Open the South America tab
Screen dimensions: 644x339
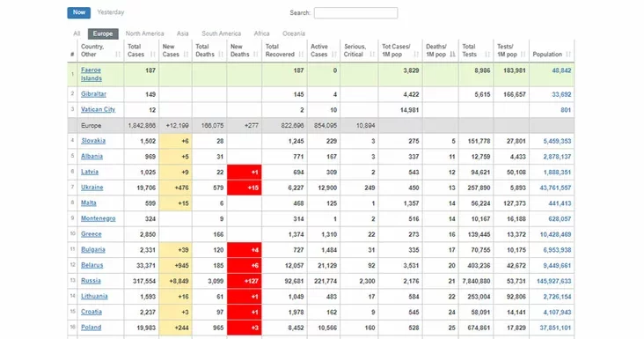tap(221, 33)
